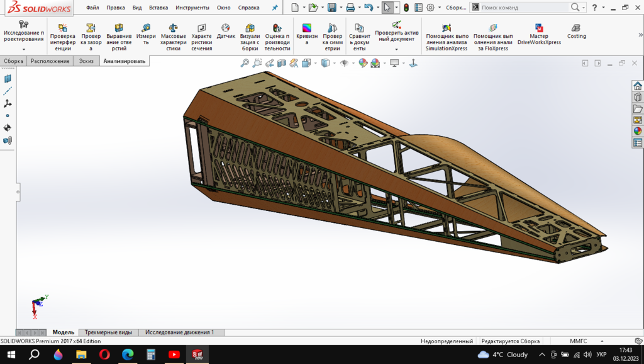Open the Инструменты menu
The width and height of the screenshot is (644, 364).
pyautogui.click(x=192, y=8)
